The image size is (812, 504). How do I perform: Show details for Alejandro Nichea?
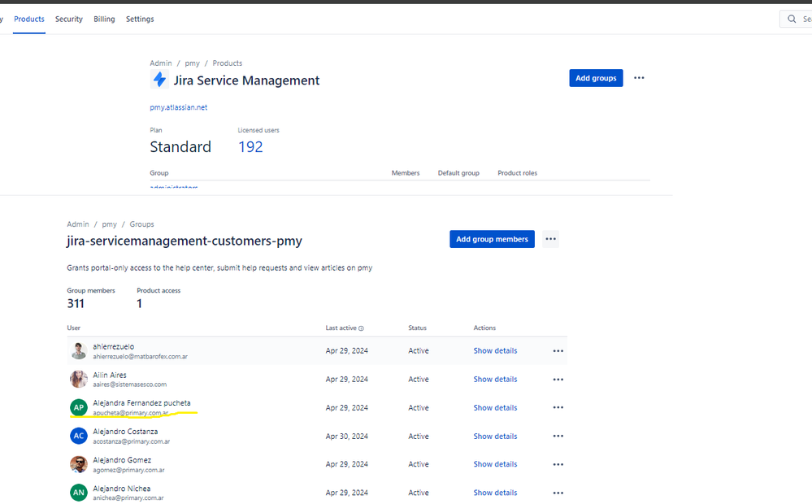click(495, 493)
